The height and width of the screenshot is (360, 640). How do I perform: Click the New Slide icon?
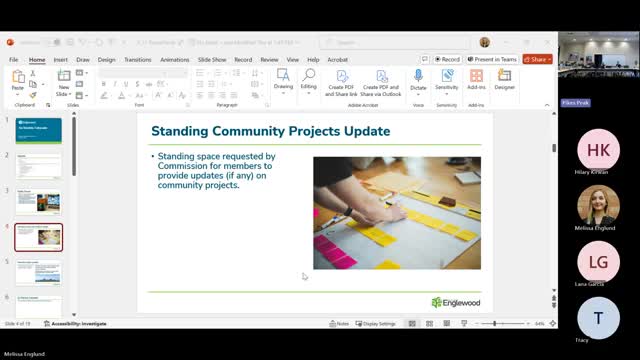tap(64, 76)
